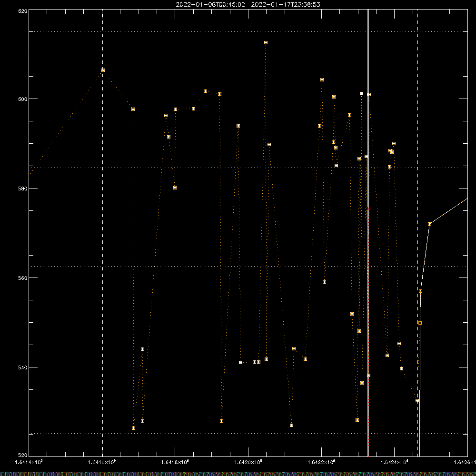This screenshot has width=476, height=476.
Task: Pick the hollow orange square marker near 557
Action: [x=420, y=291]
